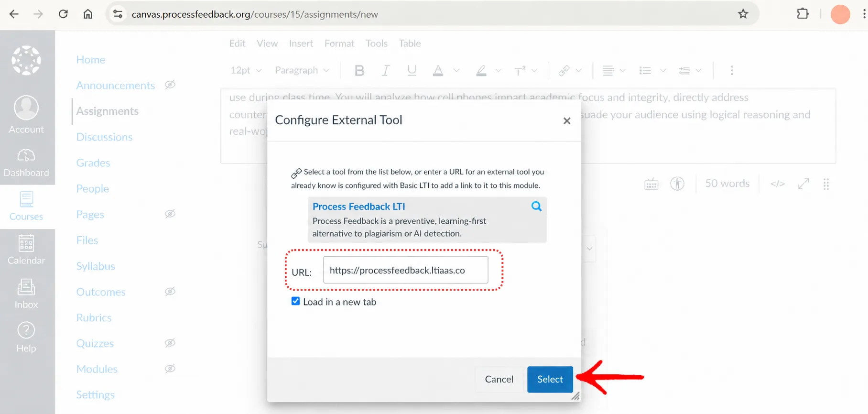Open Courses in global navigation
868x414 pixels.
(26, 207)
